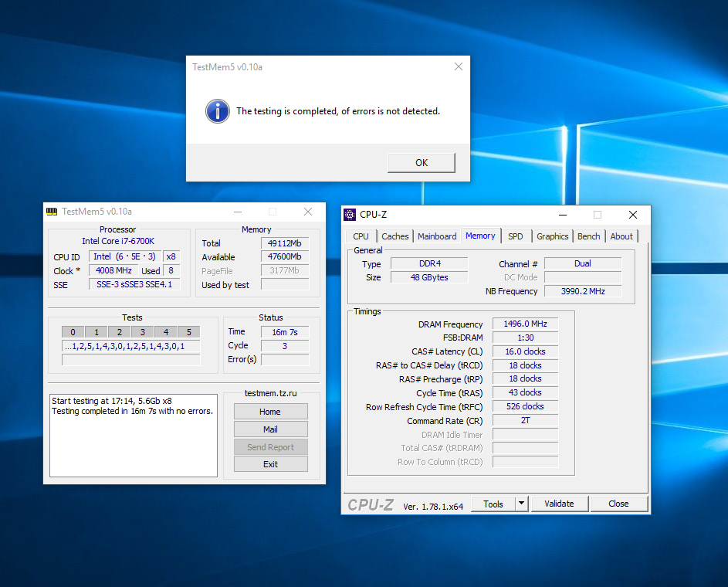This screenshot has width=728, height=587.
Task: Click the Close button at CPU-Z bottom
Action: coord(618,504)
